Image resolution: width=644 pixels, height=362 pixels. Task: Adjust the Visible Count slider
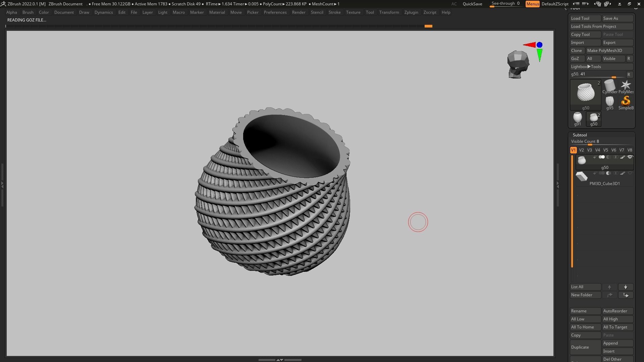601,142
